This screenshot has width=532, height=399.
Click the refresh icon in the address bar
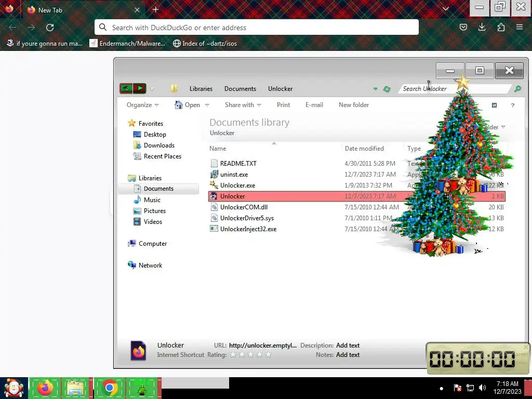pyautogui.click(x=387, y=89)
